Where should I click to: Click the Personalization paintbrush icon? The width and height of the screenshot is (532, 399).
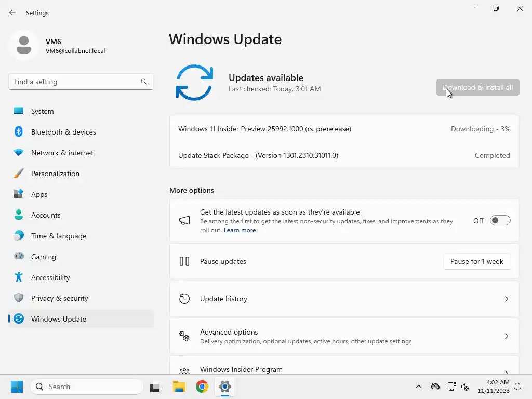click(19, 174)
